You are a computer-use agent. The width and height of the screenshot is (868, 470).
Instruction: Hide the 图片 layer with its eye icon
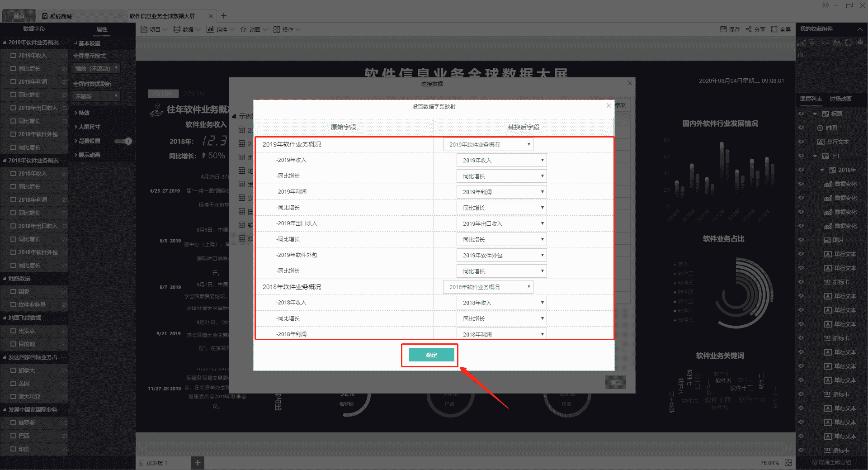pyautogui.click(x=801, y=240)
